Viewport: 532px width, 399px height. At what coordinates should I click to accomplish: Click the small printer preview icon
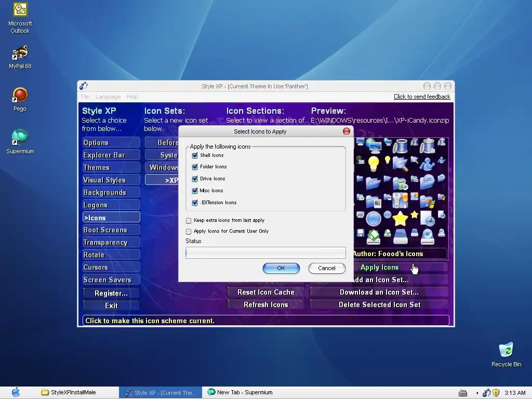pos(361,215)
